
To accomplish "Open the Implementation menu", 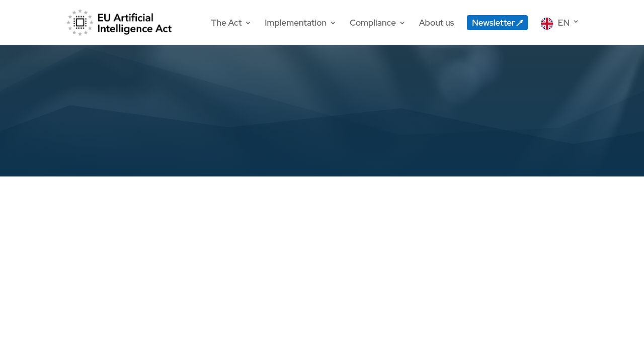I will [295, 23].
